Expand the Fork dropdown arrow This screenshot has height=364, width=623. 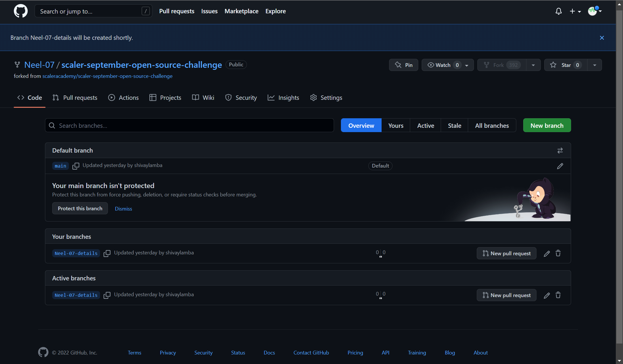pos(533,65)
